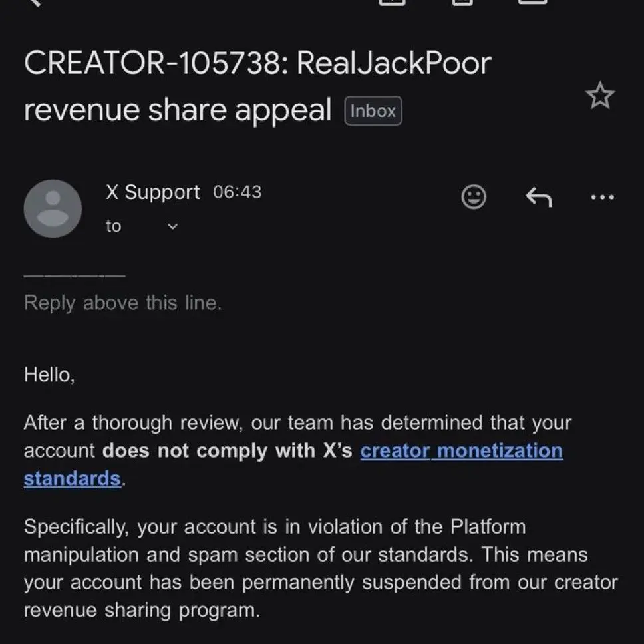Select the X Support sender name

coord(153,192)
